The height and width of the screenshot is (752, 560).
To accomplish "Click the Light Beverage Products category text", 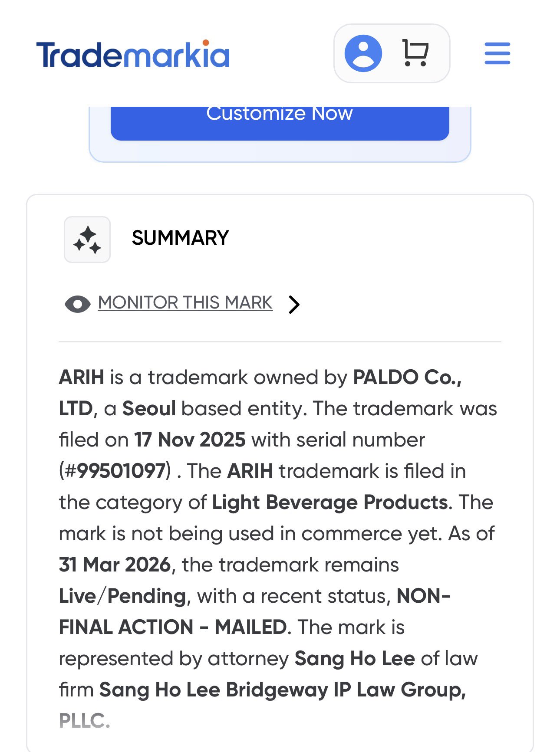I will tap(329, 502).
